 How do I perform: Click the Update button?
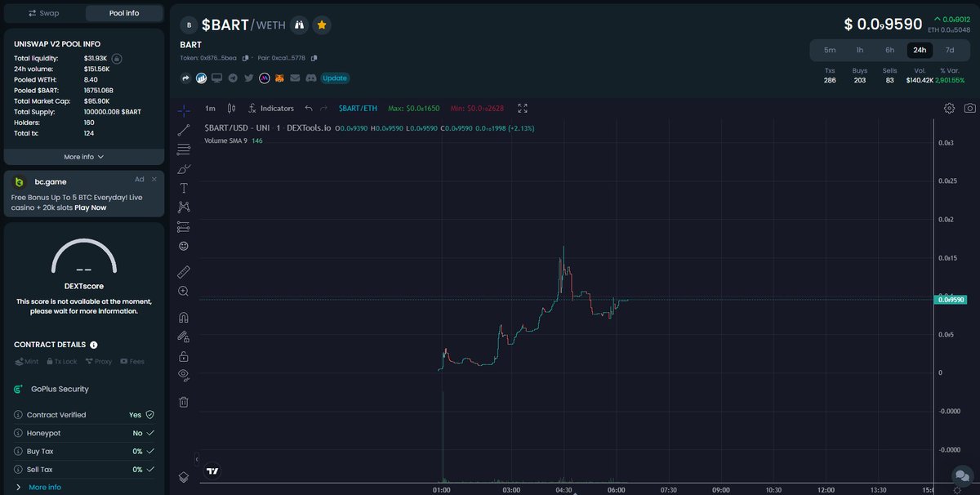[x=335, y=78]
